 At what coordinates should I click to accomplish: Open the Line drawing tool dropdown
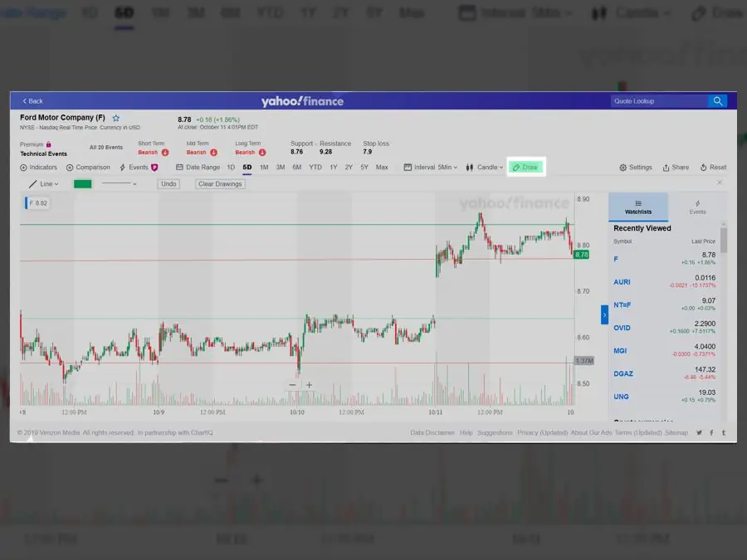(x=44, y=184)
